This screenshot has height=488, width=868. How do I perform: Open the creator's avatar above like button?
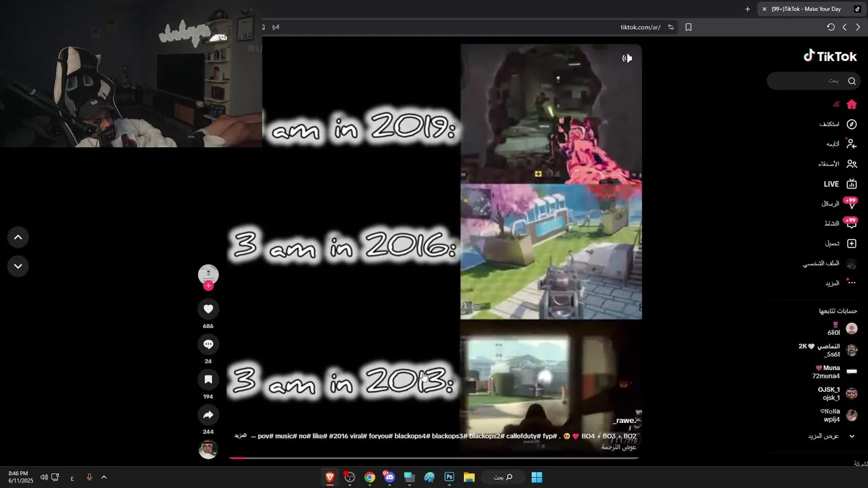tap(208, 274)
